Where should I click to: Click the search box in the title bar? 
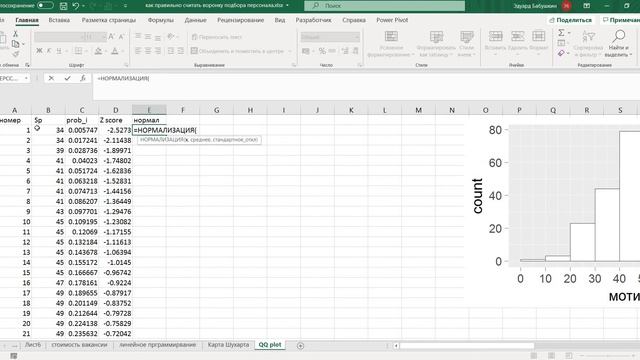pos(384,6)
